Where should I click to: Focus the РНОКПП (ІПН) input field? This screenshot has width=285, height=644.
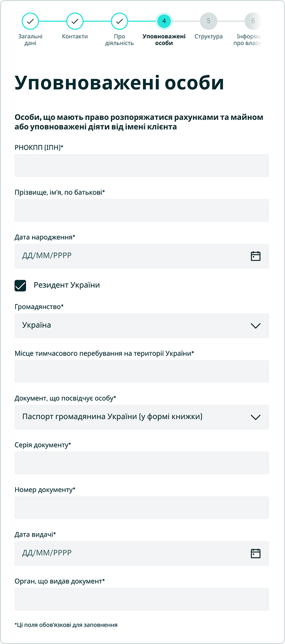142,166
